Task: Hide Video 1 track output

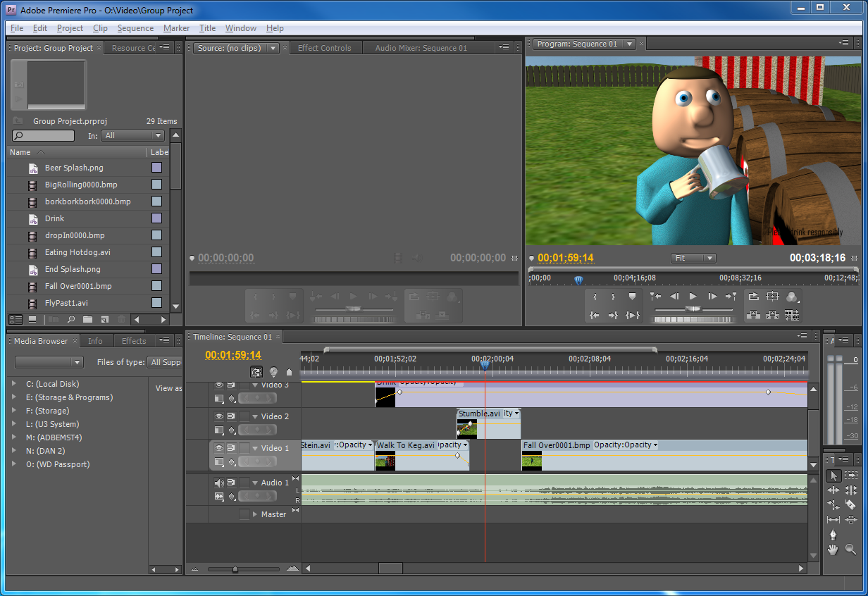Action: [x=219, y=448]
